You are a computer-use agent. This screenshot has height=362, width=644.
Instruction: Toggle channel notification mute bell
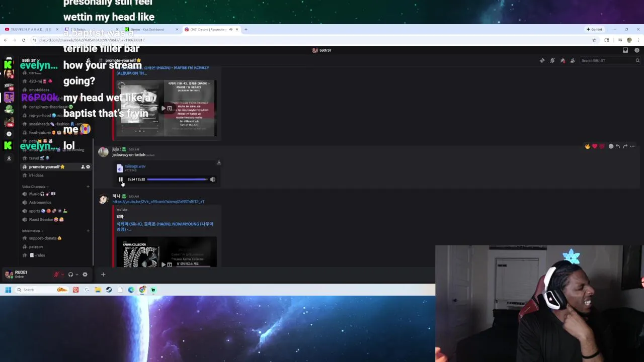point(552,60)
